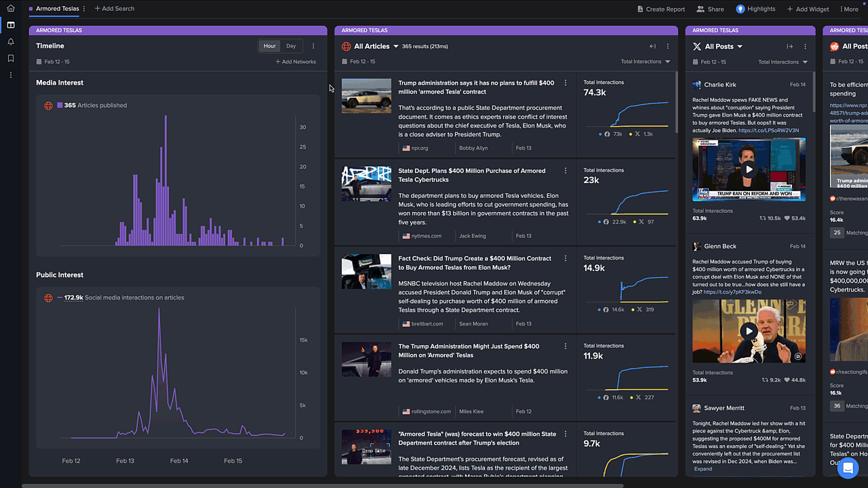Screen dimensions: 868x488
Task: Click the Charlie Kirk author name
Action: (719, 85)
